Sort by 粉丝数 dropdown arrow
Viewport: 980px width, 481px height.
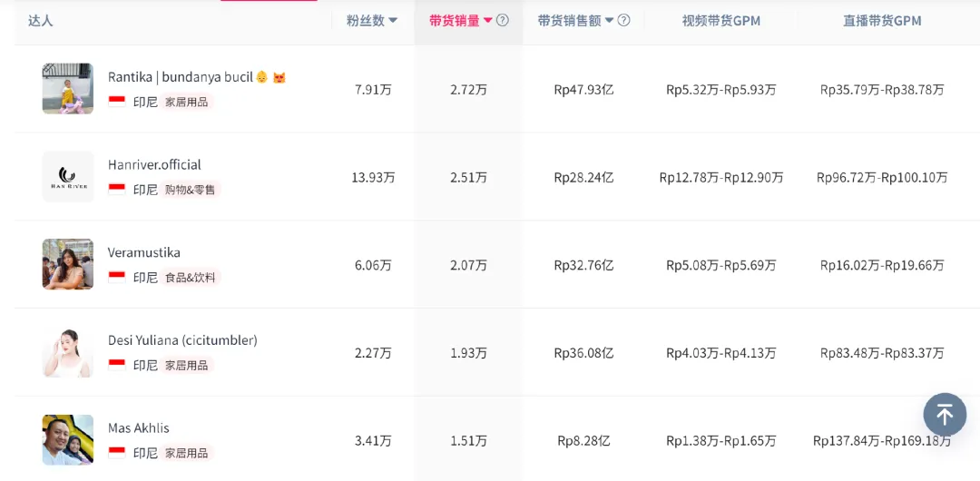pyautogui.click(x=393, y=21)
